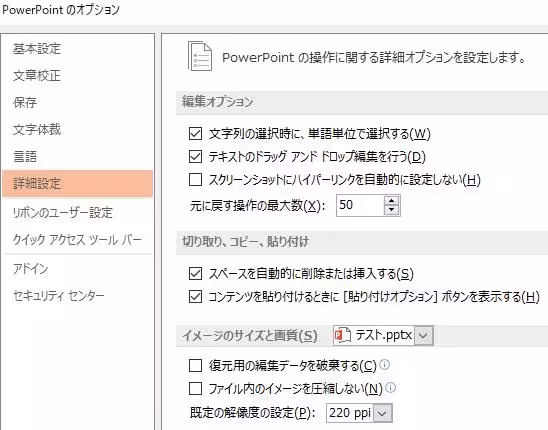Click the document list icon in header
The image size is (548, 430).
[x=200, y=56]
